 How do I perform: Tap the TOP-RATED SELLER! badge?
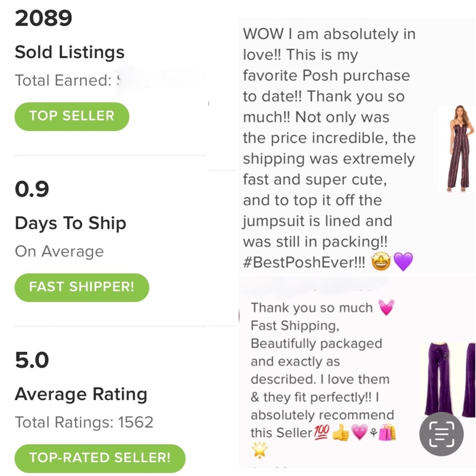(x=99, y=458)
